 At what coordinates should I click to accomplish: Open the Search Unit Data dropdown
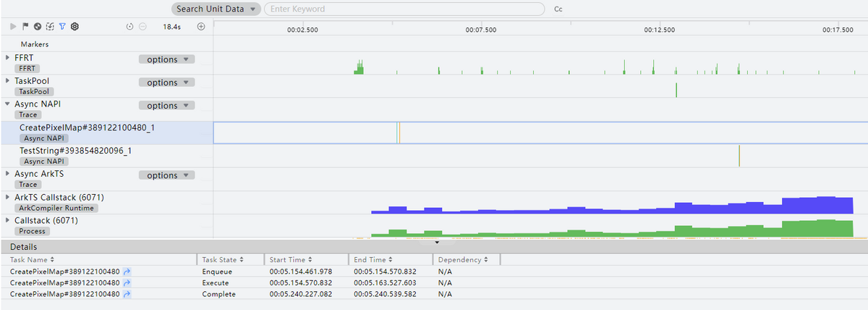click(x=216, y=9)
